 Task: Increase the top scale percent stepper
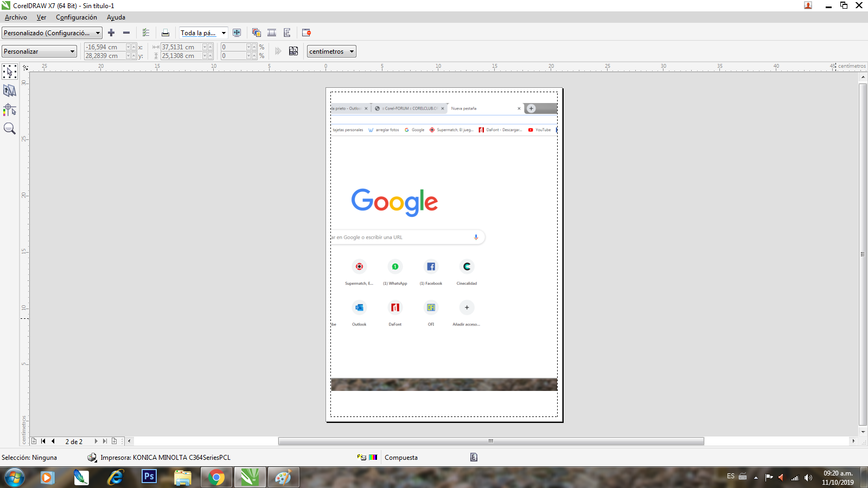(254, 47)
